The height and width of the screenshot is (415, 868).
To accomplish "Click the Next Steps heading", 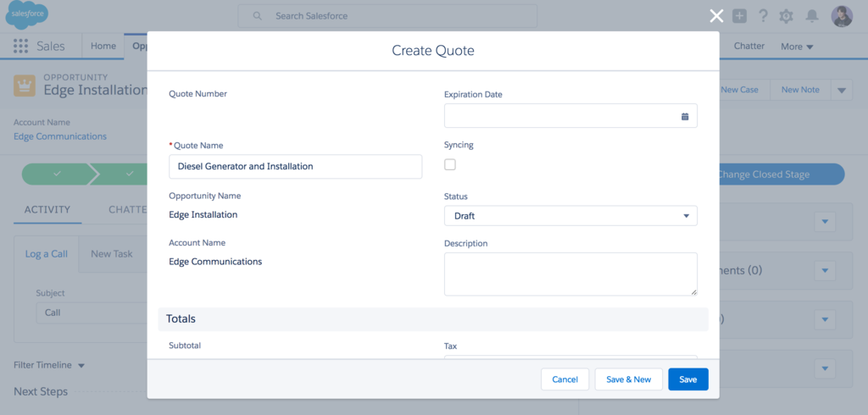I will (x=41, y=392).
